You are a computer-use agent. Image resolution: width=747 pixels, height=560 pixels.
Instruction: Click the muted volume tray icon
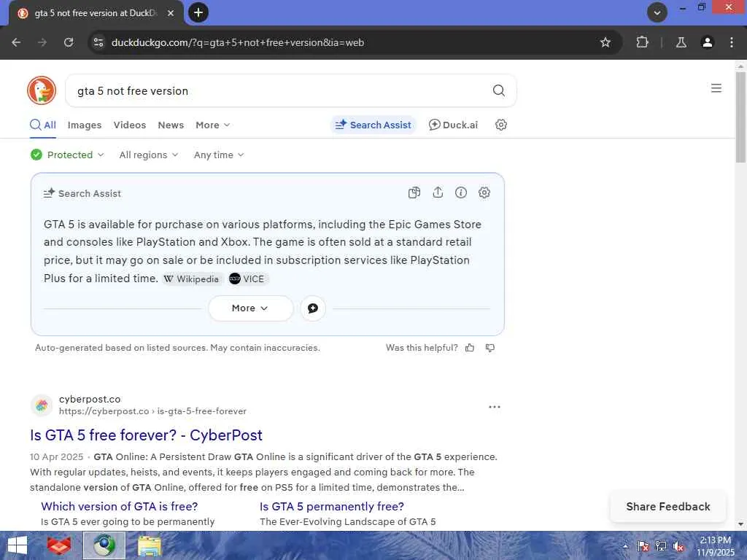click(678, 546)
